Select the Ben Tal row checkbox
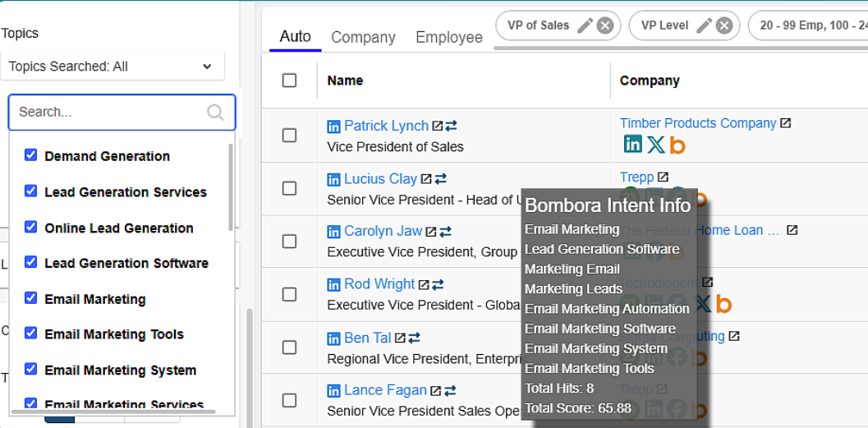 tap(289, 347)
